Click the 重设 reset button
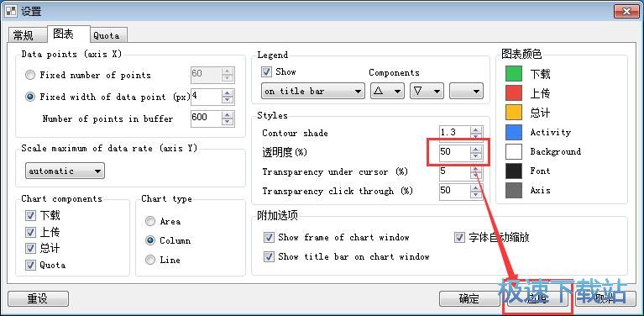Screen dimensions: 644x316 (x=38, y=298)
